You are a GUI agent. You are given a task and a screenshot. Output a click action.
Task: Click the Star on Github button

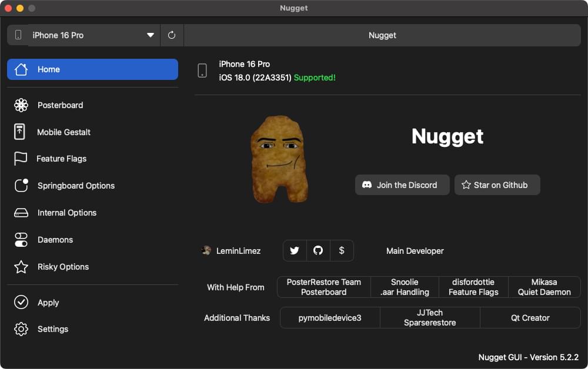click(497, 185)
